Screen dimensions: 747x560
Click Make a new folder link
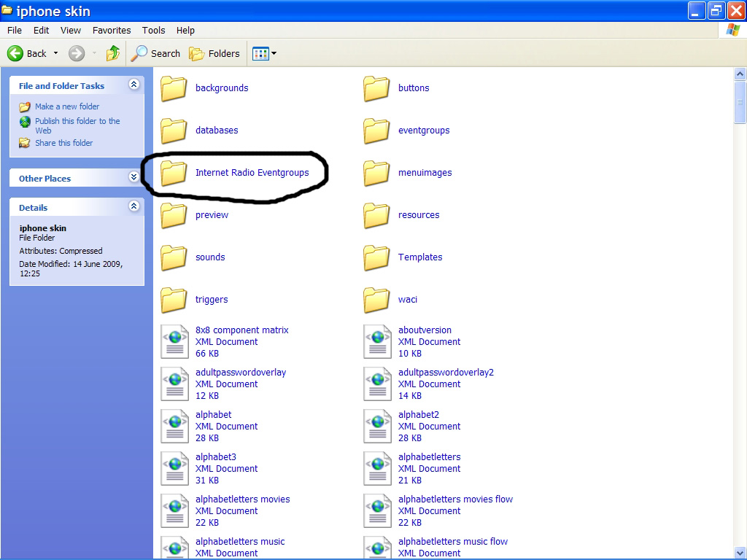pyautogui.click(x=67, y=106)
